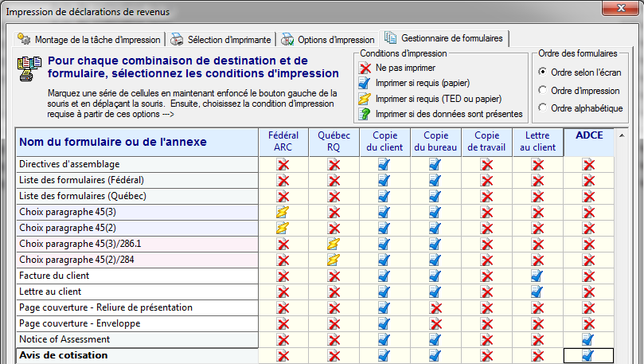This screenshot has height=364, width=644.
Task: Open 'Montage de la tâche d'impression' tab
Action: 90,39
